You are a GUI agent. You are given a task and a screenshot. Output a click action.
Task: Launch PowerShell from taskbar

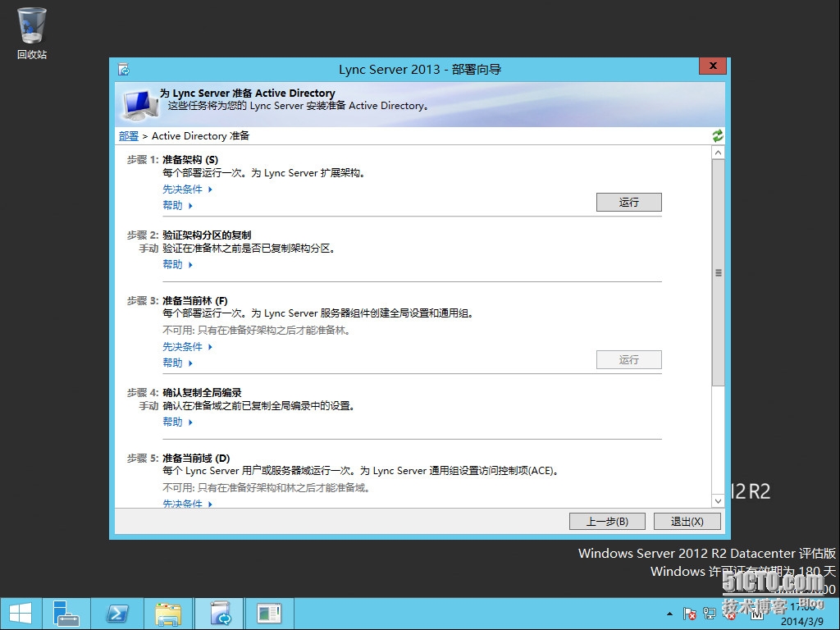(x=117, y=614)
